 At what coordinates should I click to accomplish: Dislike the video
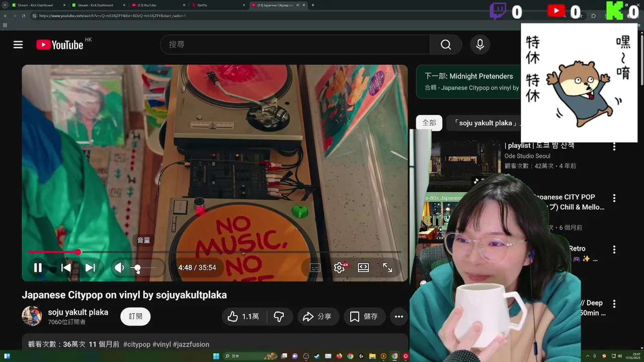tap(279, 316)
